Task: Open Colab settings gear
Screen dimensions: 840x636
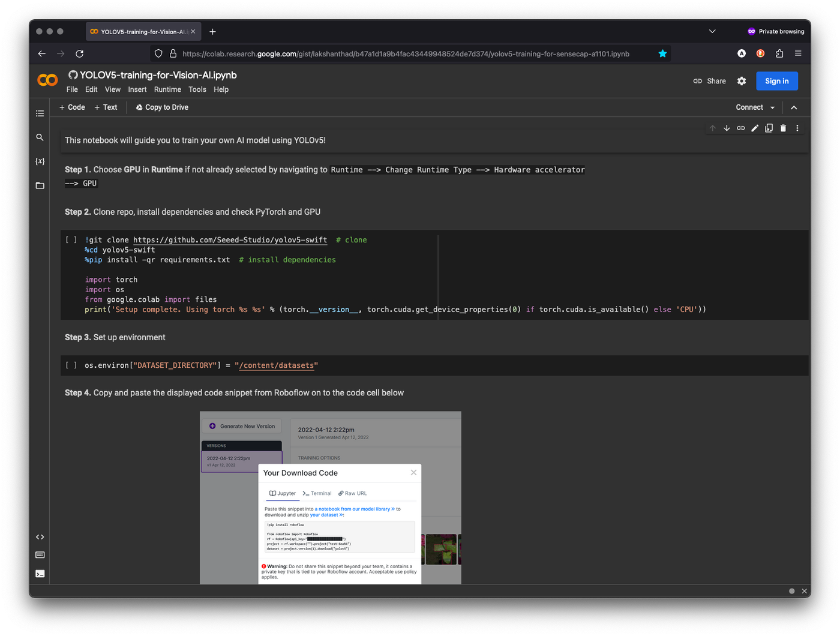Action: 742,81
